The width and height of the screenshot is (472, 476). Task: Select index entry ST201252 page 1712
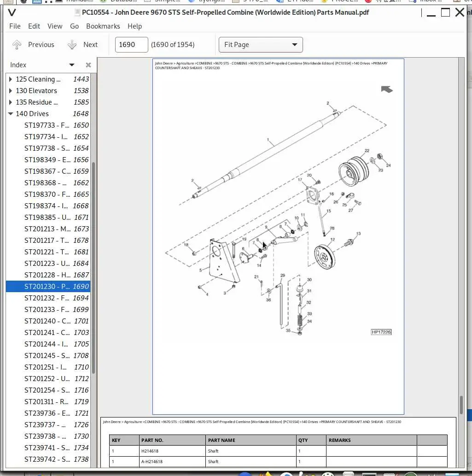[x=48, y=379]
